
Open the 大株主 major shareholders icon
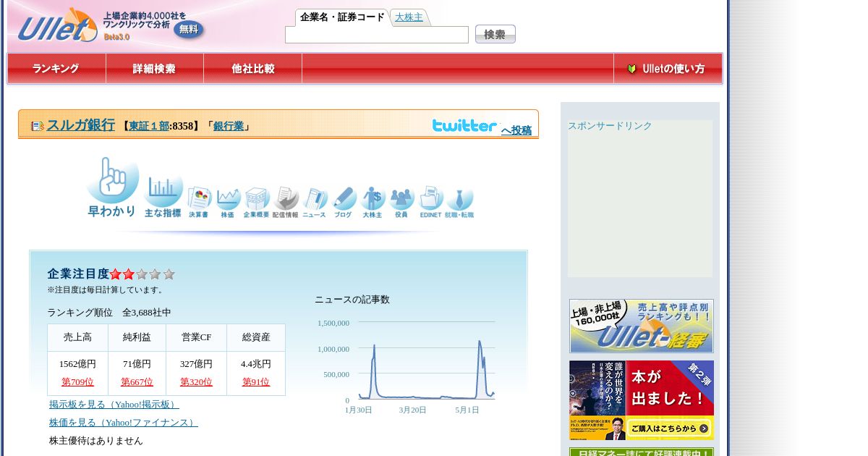(373, 202)
